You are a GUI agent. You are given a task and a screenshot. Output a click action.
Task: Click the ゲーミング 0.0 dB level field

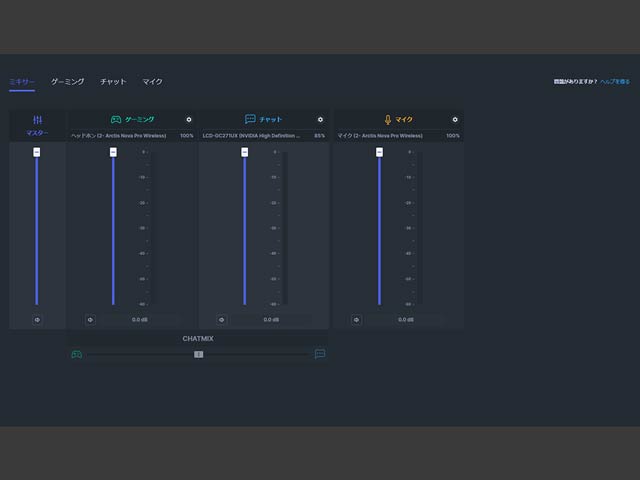click(x=140, y=320)
